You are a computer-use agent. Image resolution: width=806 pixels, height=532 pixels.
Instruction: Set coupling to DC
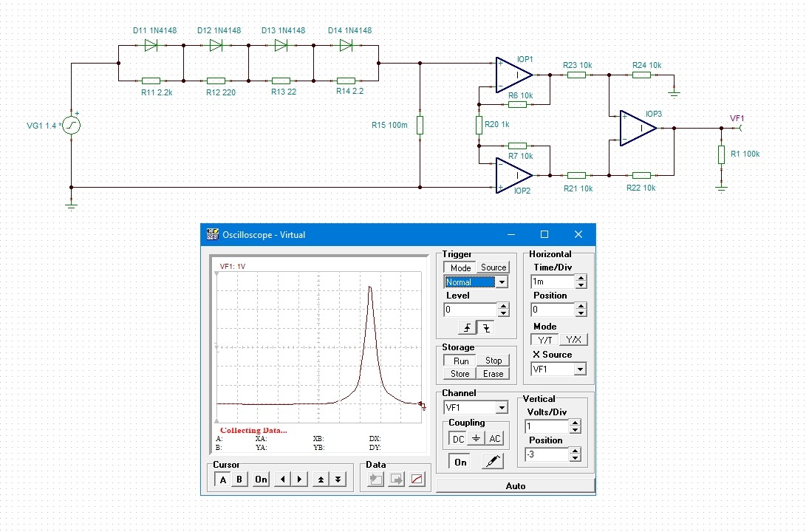(x=458, y=438)
